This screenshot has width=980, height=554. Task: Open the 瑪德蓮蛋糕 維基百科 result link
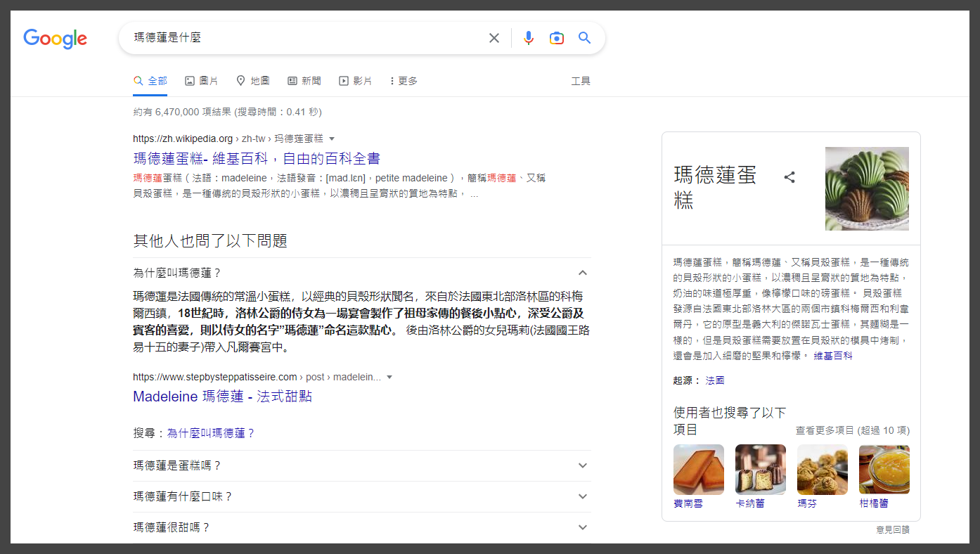coord(257,158)
